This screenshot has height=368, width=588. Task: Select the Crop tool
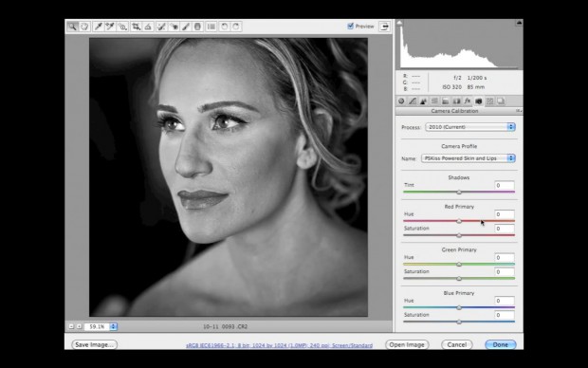click(137, 27)
